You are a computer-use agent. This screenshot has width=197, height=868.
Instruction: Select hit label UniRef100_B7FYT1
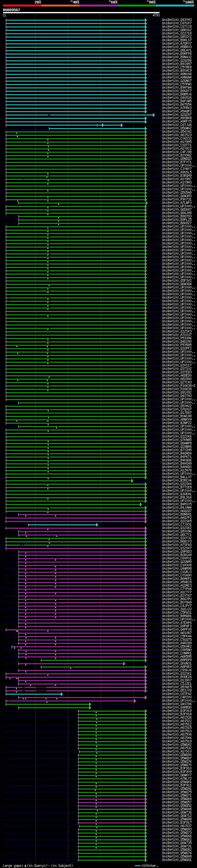[177, 162]
